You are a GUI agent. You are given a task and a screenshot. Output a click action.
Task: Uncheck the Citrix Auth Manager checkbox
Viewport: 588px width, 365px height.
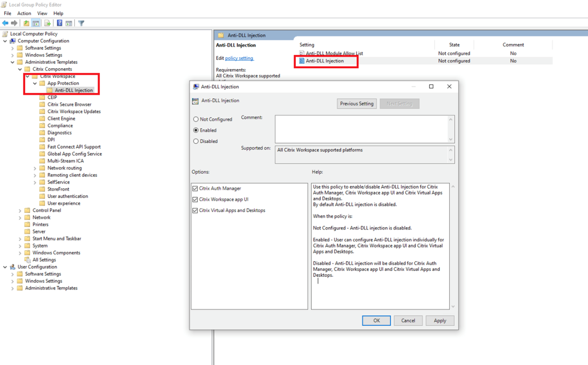(195, 188)
